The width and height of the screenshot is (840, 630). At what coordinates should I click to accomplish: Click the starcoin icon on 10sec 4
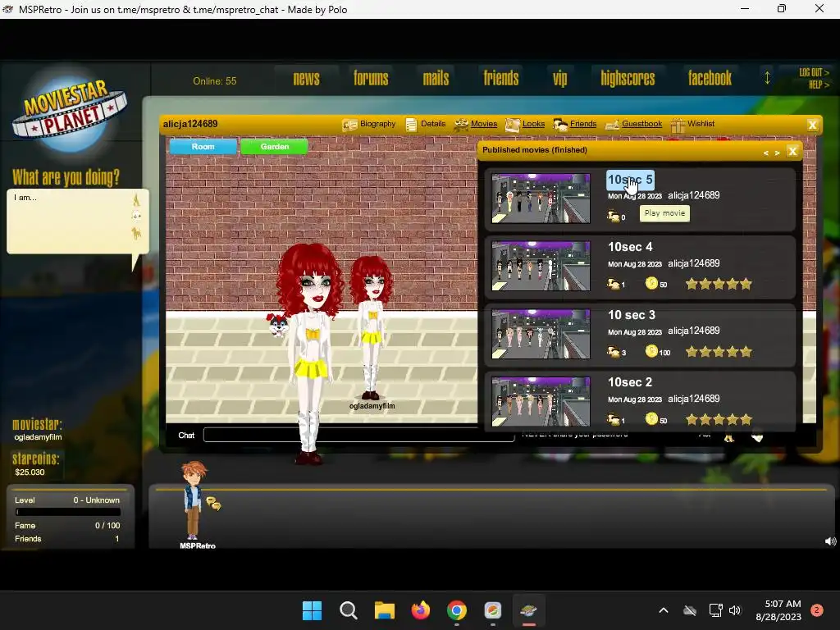[651, 283]
